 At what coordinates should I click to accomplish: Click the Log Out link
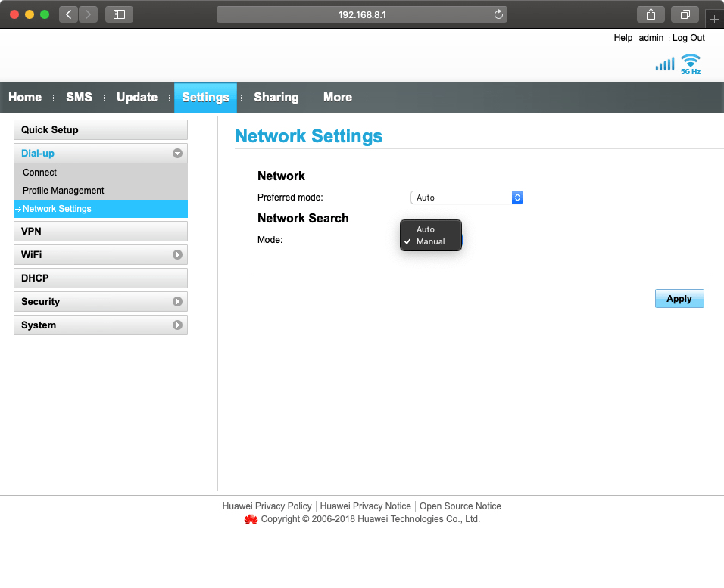[x=688, y=38]
